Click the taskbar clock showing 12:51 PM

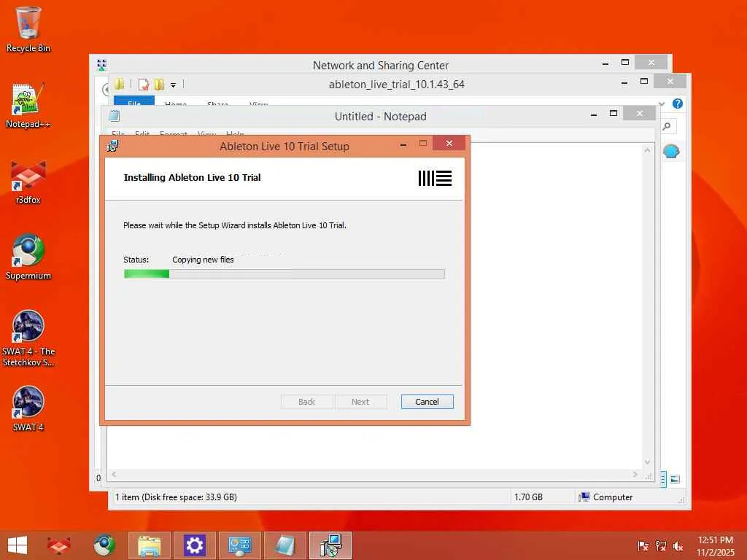716,545
